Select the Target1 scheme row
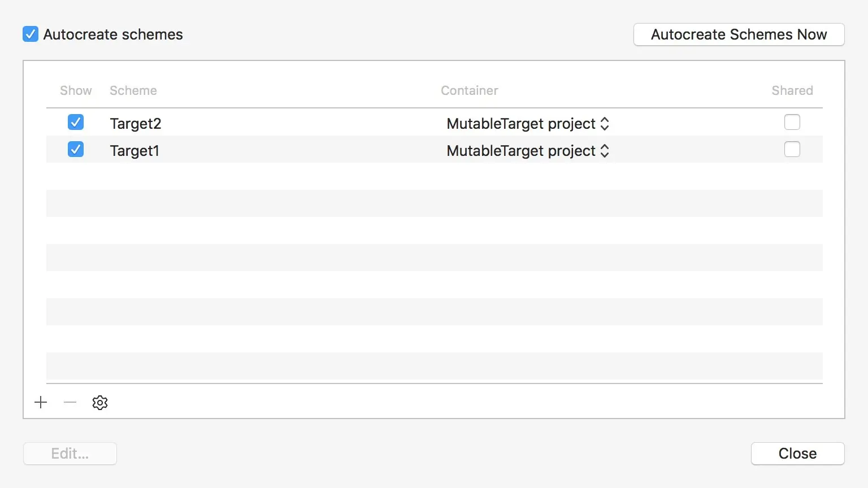The height and width of the screenshot is (488, 868). [x=435, y=149]
